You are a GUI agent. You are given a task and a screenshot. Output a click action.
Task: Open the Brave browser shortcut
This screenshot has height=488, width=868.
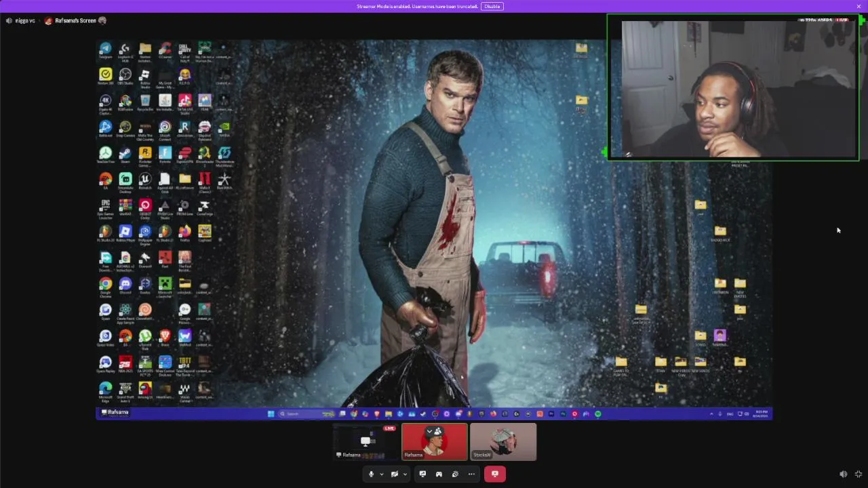[x=165, y=338]
